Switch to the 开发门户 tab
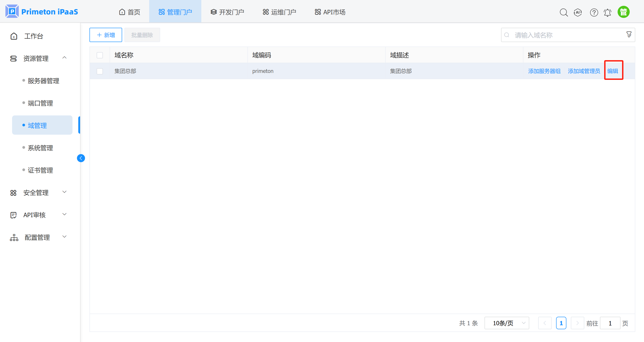Viewport: 644px width, 342px height. (227, 11)
